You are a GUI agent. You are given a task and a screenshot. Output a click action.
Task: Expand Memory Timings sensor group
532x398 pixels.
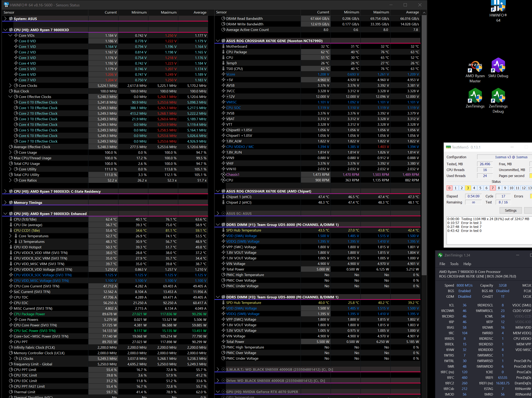tap(6, 202)
